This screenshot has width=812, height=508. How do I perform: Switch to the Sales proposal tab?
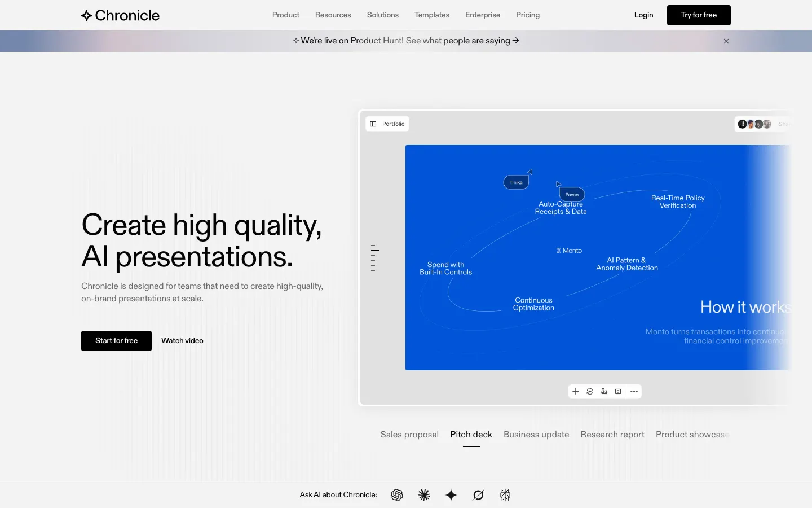point(409,435)
